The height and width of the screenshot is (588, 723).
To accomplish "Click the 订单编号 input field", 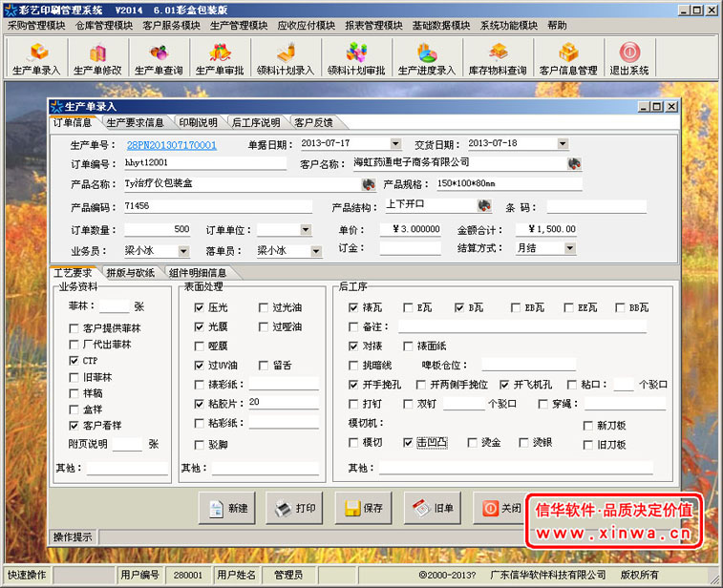I will click(x=204, y=163).
